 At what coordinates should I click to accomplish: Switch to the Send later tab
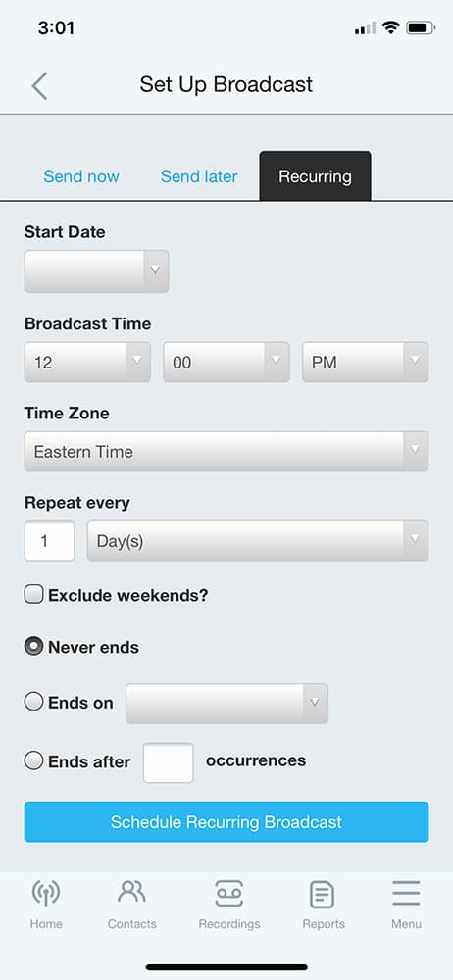tap(199, 176)
